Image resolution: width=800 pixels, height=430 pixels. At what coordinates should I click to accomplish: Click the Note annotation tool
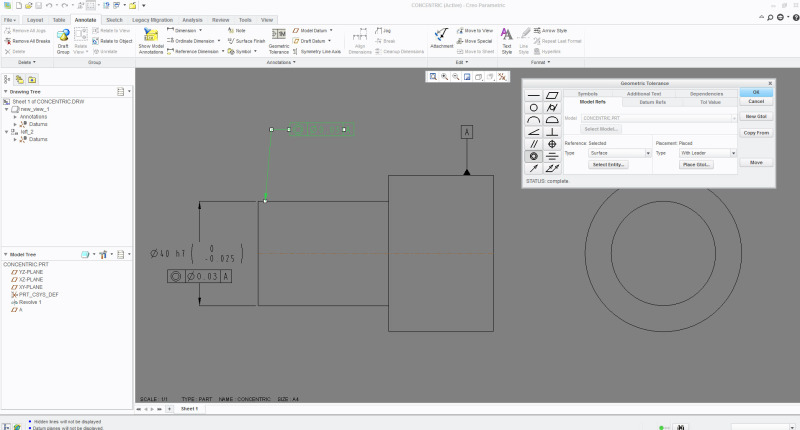click(x=237, y=31)
